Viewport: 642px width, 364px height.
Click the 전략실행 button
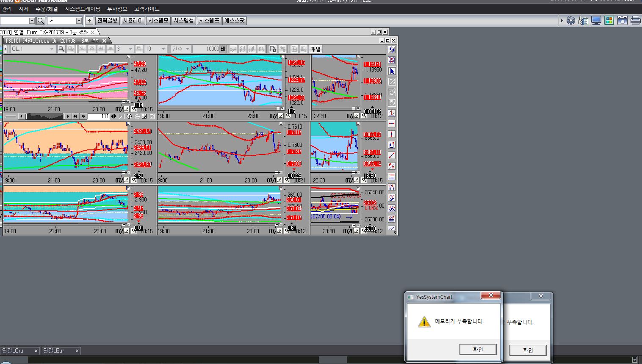coord(107,20)
